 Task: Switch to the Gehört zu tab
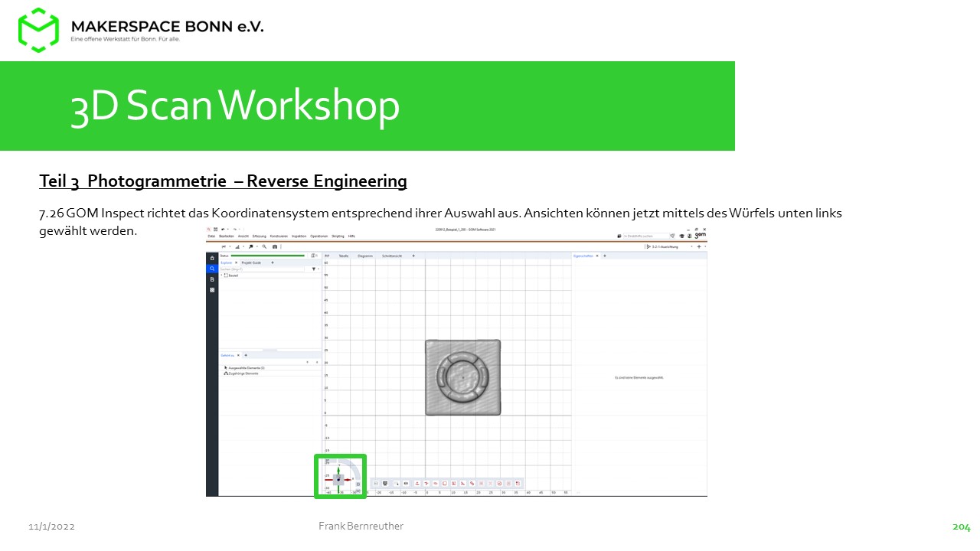point(227,355)
